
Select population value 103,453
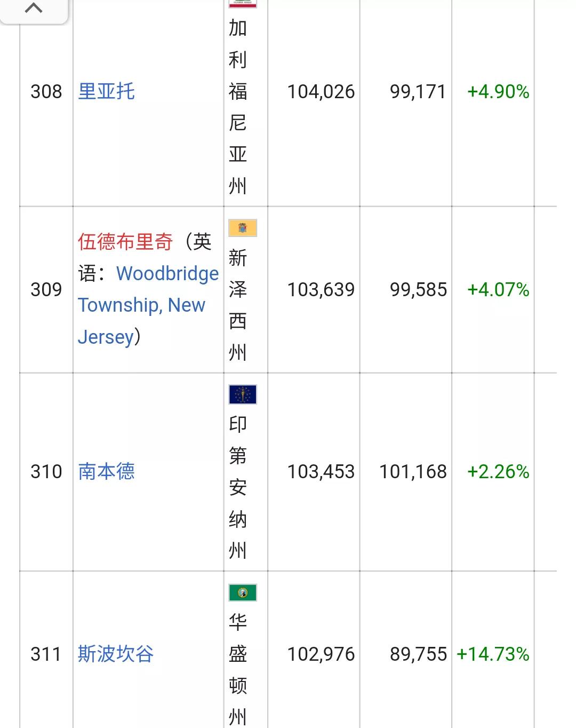pyautogui.click(x=321, y=472)
